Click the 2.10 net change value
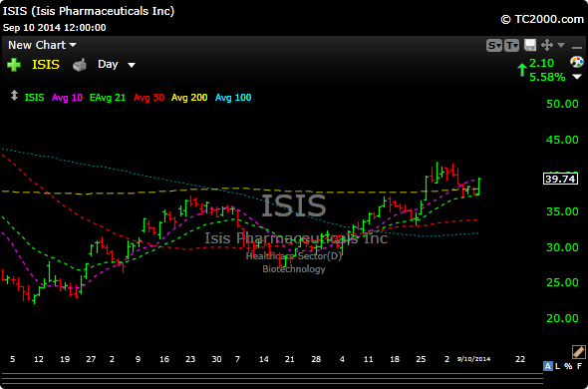This screenshot has width=588, height=389. [541, 63]
